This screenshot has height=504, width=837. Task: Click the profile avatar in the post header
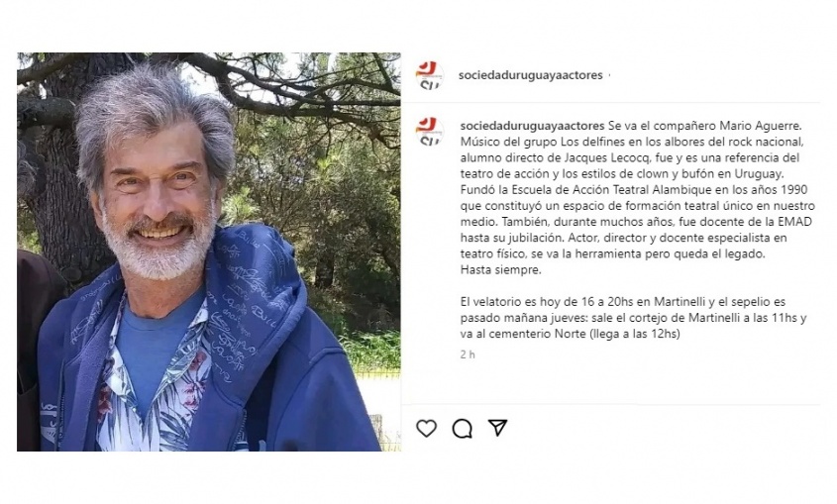click(x=430, y=75)
